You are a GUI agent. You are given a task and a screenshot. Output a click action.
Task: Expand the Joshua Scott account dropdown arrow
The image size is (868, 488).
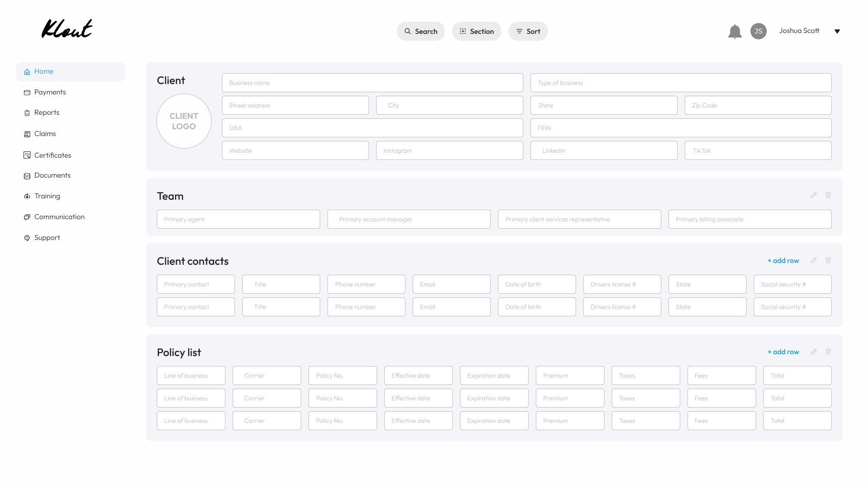[x=837, y=31]
